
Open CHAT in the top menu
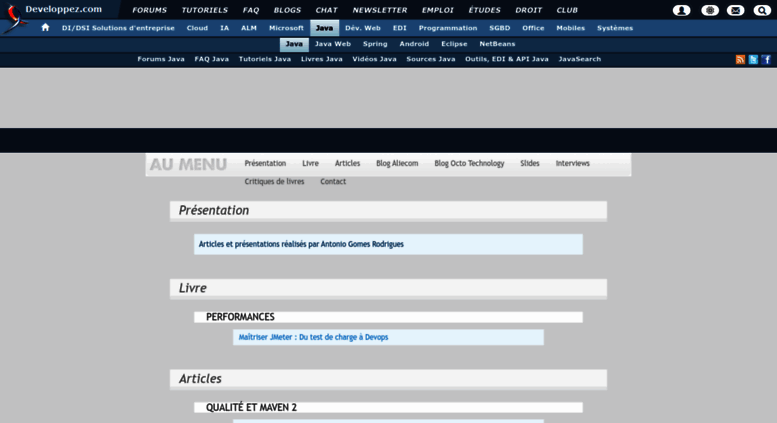coord(327,10)
